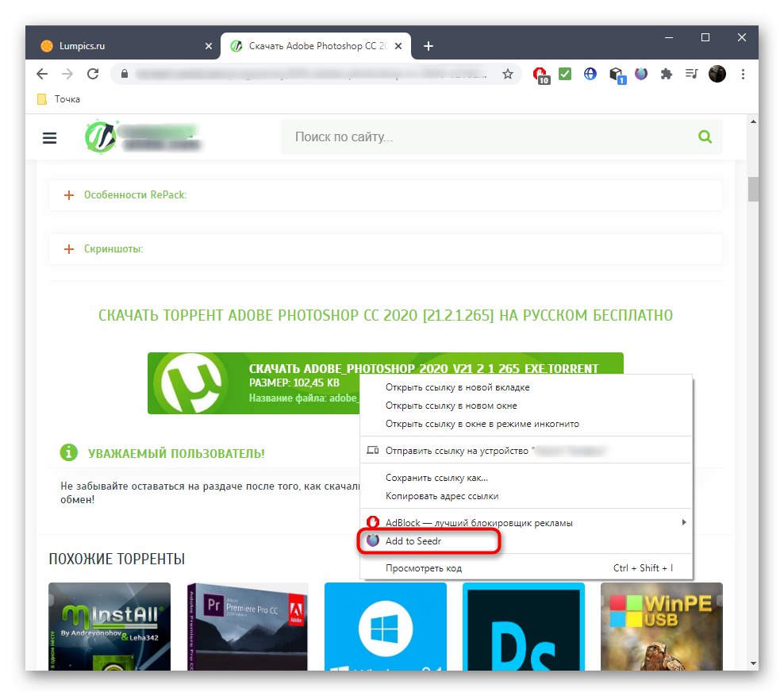The image size is (784, 696).
Task: Open the Premiere Pro CC torrent thumbnail
Action: (248, 626)
